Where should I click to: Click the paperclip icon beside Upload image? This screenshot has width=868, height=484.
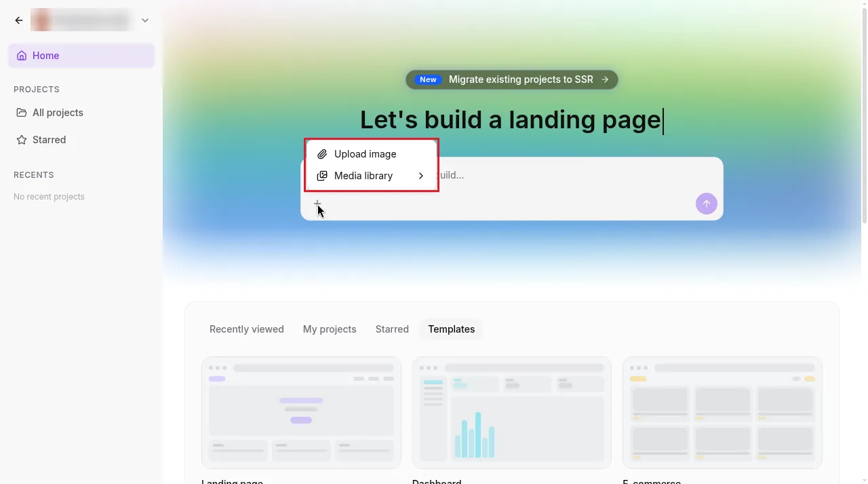coord(322,154)
